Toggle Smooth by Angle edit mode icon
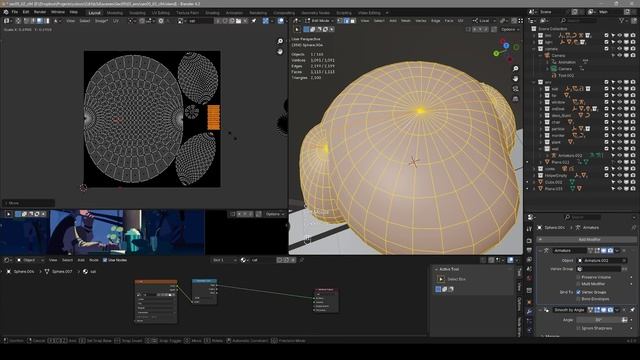Image resolution: width=640 pixels, height=360 pixels. 597,310
